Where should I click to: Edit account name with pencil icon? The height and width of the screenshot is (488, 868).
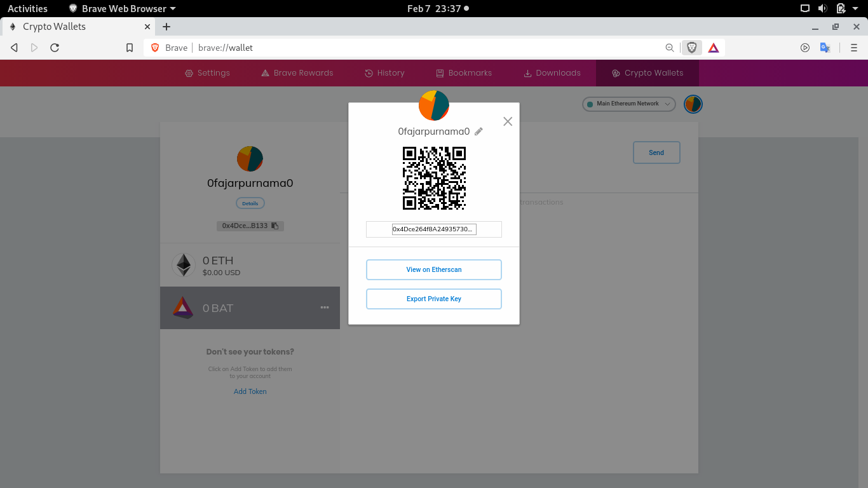pyautogui.click(x=478, y=132)
